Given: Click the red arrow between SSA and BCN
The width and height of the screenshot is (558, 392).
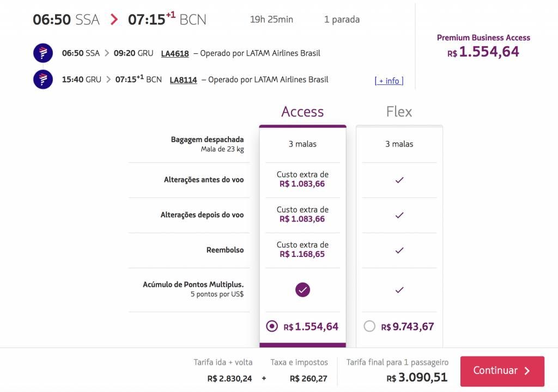Looking at the screenshot, I should click(114, 19).
